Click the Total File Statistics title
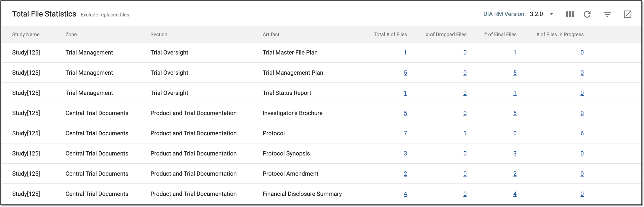 coord(44,14)
